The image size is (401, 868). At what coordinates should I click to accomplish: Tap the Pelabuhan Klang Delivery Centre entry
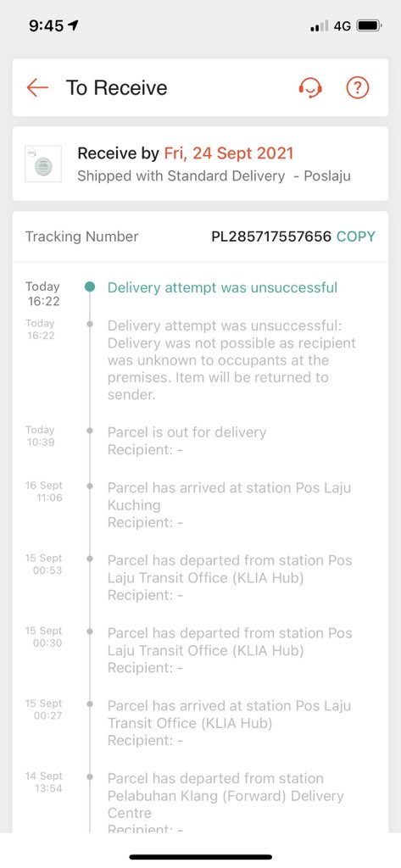[226, 804]
